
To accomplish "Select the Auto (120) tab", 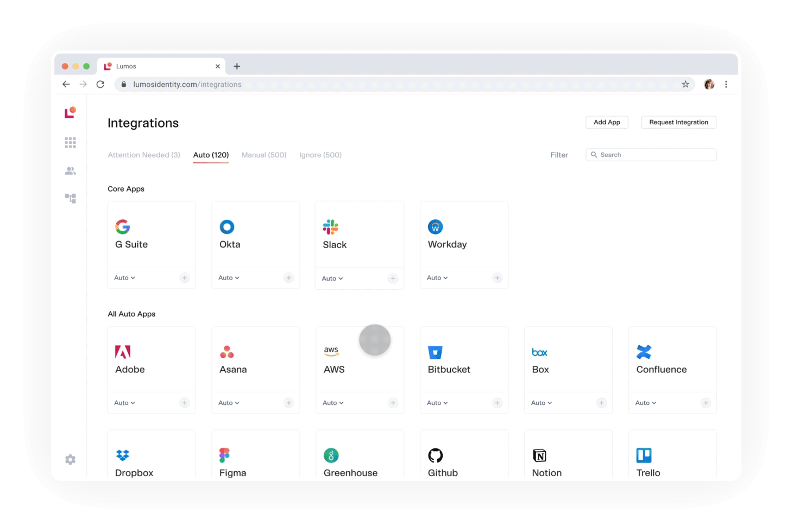I will pos(211,155).
